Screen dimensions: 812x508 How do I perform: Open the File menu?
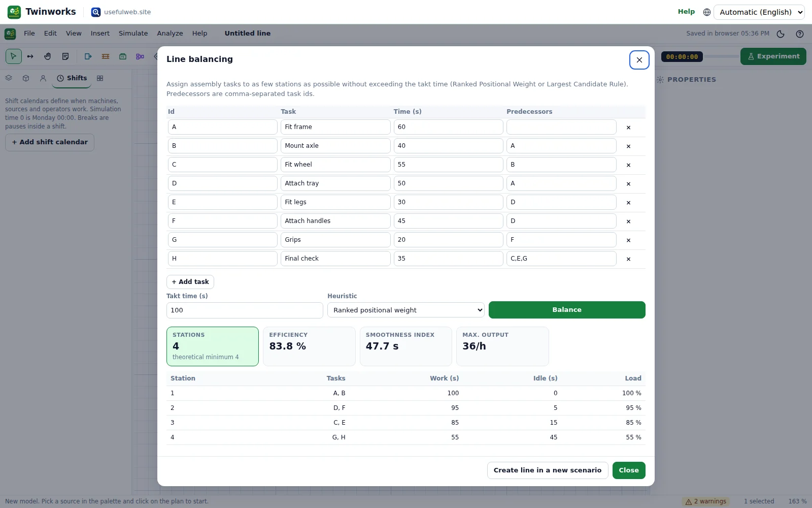(x=29, y=34)
